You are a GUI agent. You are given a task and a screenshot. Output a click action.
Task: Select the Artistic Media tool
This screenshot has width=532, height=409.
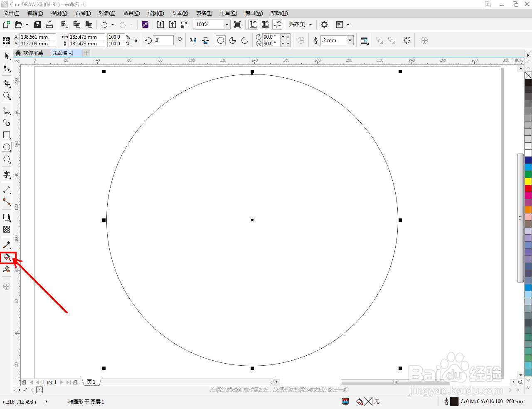pyautogui.click(x=7, y=123)
